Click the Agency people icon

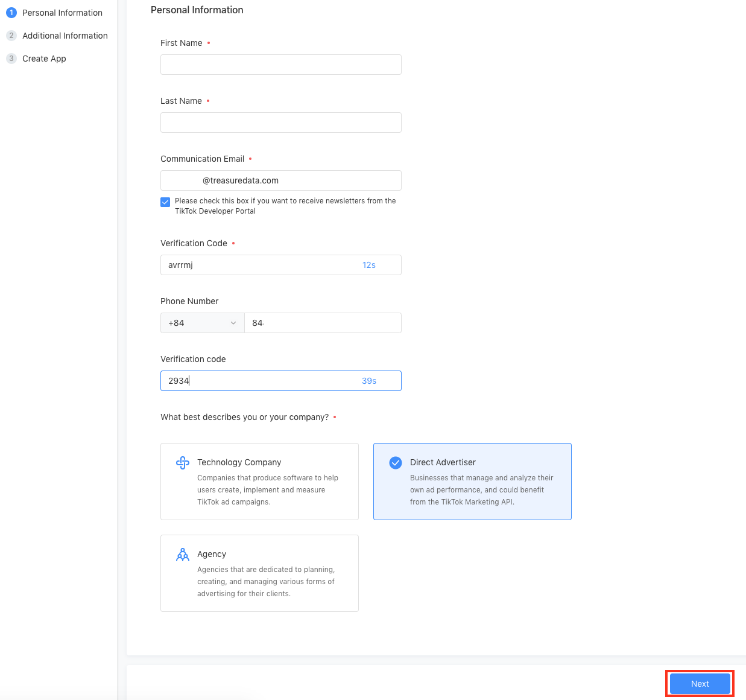(183, 555)
